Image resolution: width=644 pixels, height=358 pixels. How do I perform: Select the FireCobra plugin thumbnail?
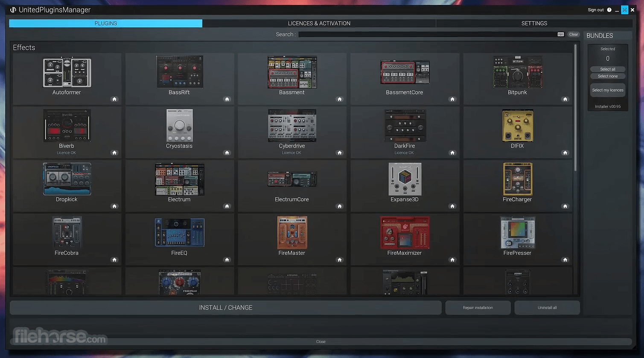(x=67, y=233)
